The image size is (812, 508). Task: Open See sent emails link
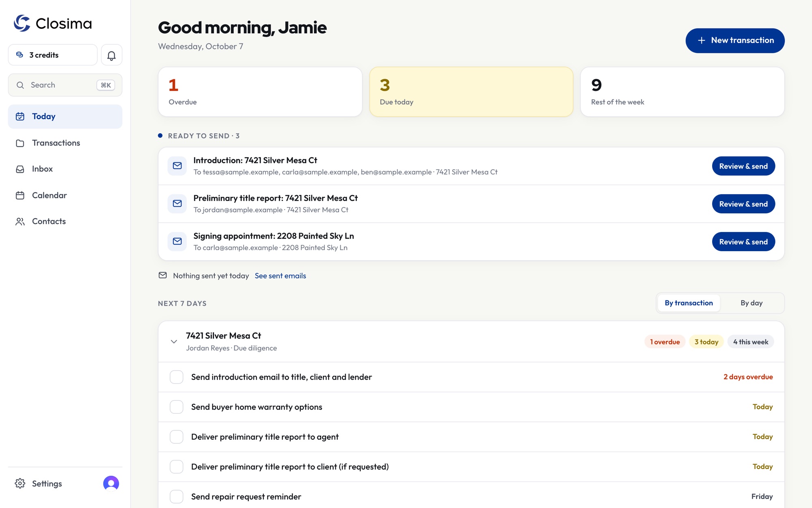281,276
